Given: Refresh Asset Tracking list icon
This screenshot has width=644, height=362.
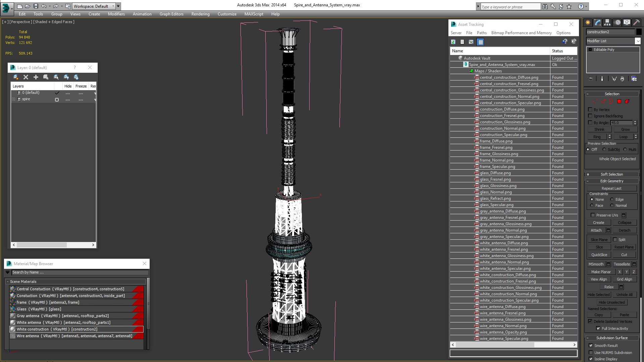Looking at the screenshot, I should [x=453, y=42].
